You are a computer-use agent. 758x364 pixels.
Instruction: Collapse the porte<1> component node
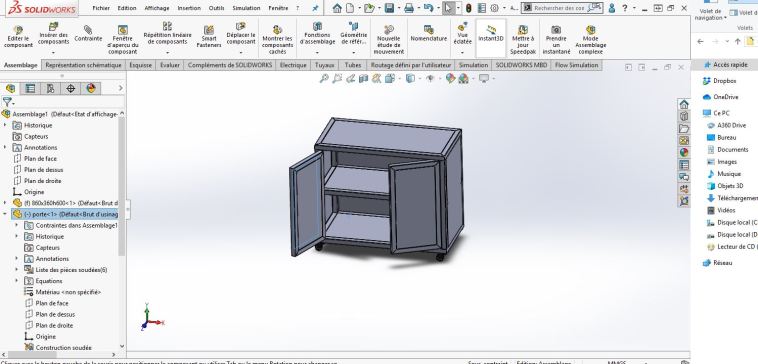[x=5, y=214]
